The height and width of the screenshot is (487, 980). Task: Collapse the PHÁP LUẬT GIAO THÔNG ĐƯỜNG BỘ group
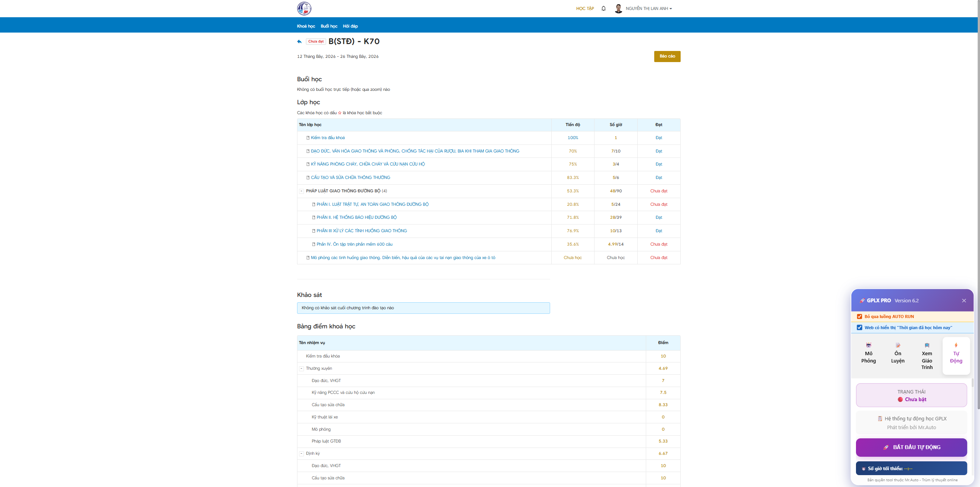tap(301, 191)
